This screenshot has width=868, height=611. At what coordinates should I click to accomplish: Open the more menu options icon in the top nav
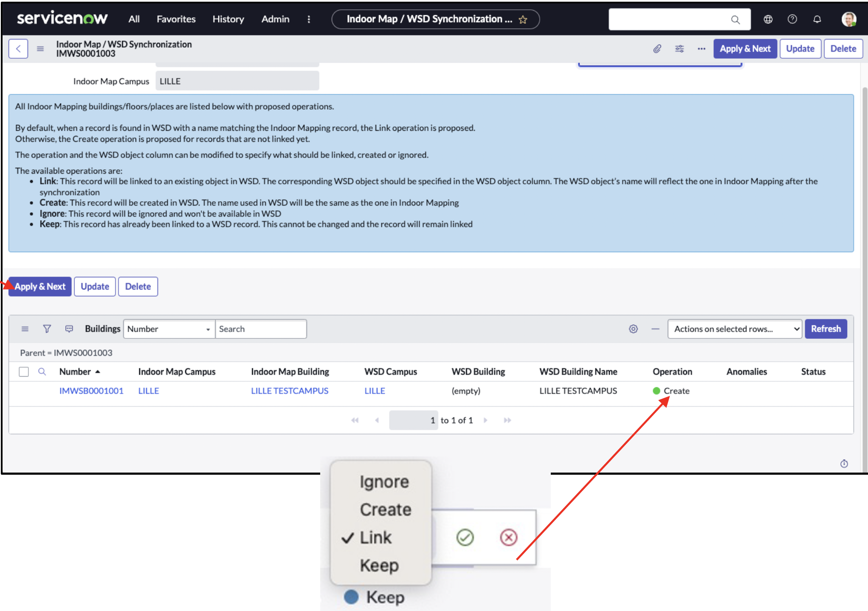tap(309, 19)
